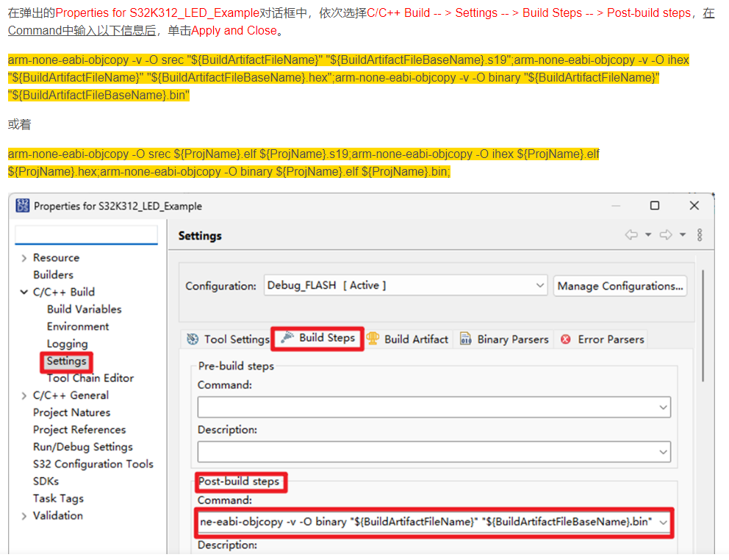729x560 pixels.
Task: Click the Tool Settings wrench icon
Action: 193,339
